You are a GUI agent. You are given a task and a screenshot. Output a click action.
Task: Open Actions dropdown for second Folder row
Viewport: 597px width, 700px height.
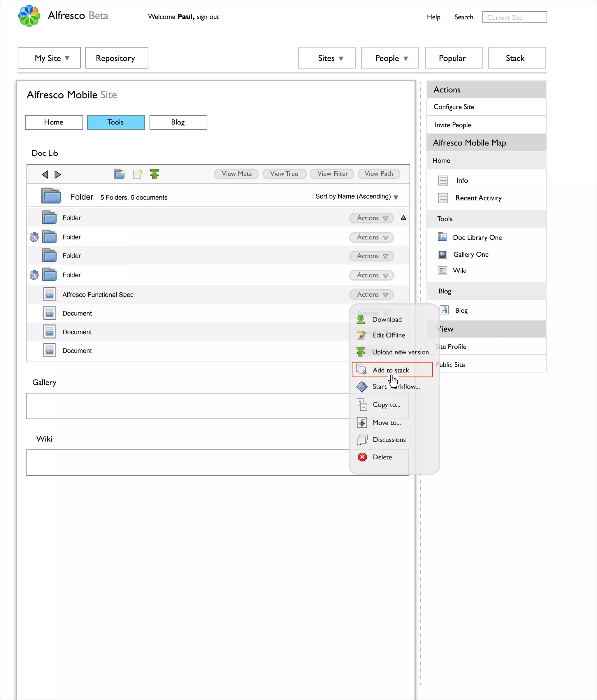coord(371,237)
